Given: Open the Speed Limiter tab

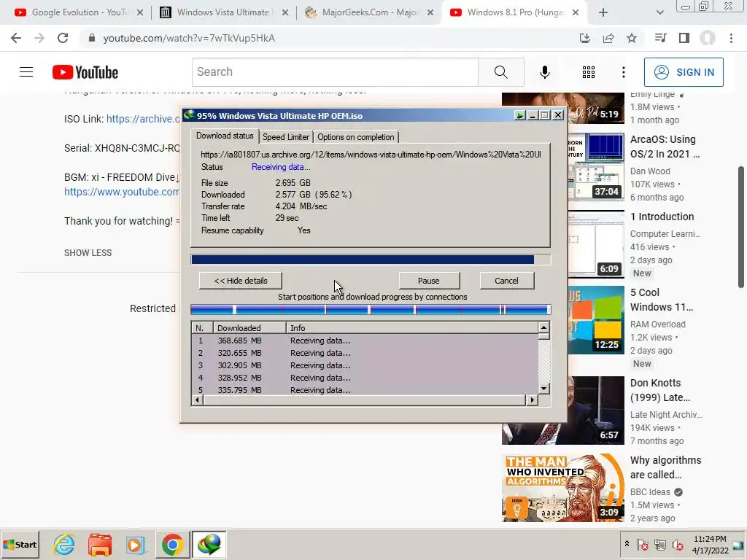Looking at the screenshot, I should tap(286, 137).
